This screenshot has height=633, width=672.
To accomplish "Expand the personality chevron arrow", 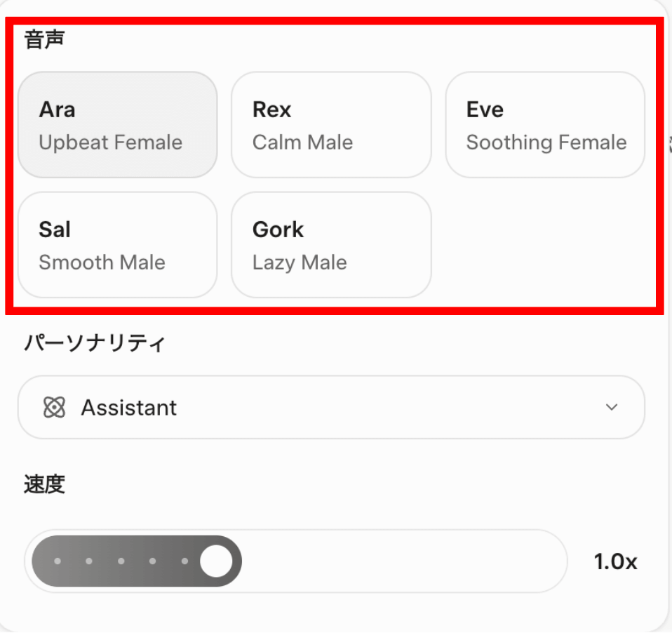I will point(612,408).
